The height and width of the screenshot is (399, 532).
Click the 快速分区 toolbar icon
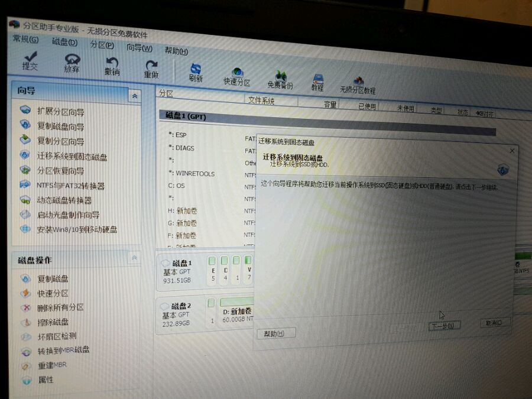(237, 77)
